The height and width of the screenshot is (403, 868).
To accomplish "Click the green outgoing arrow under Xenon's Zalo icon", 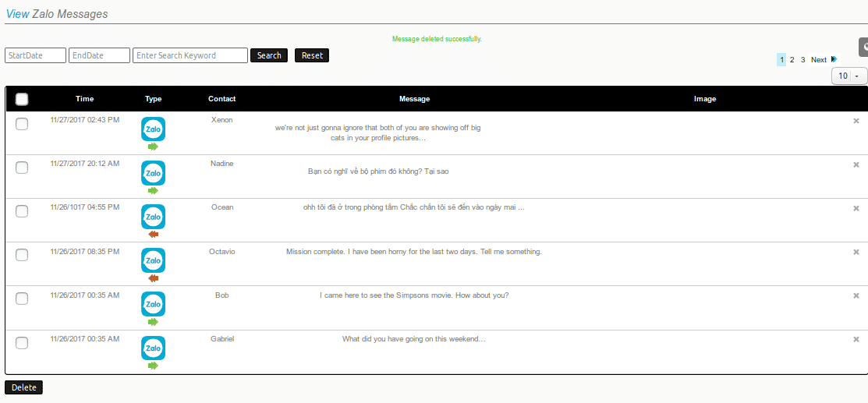I will pyautogui.click(x=154, y=147).
